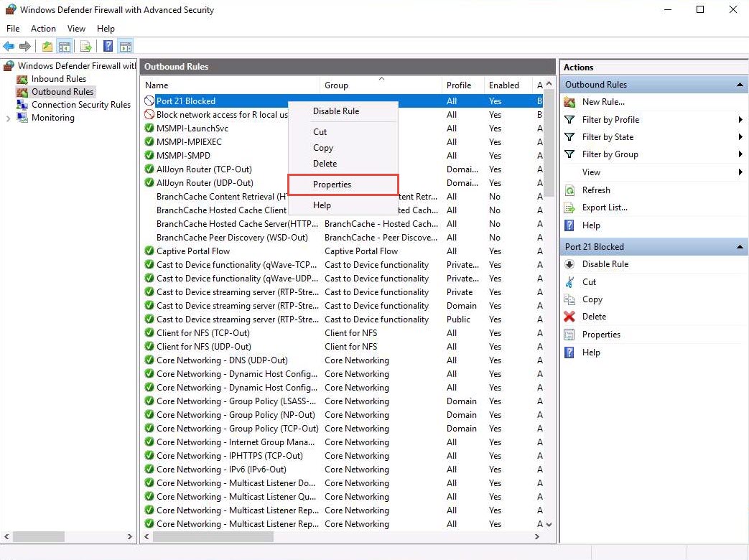Click the Properties icon in Actions pane
The height and width of the screenshot is (560, 749).
[569, 335]
